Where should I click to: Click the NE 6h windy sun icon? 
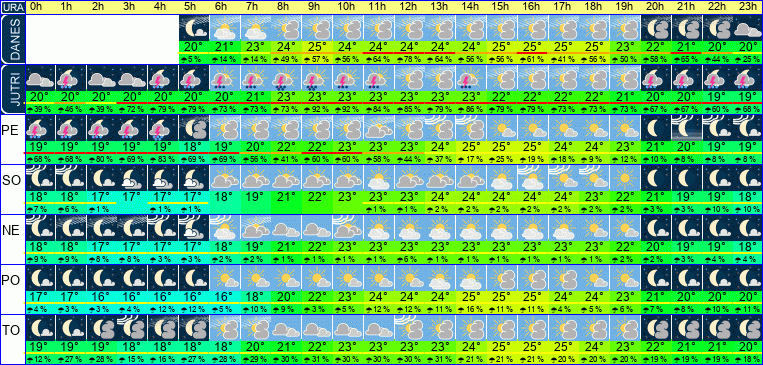[224, 228]
